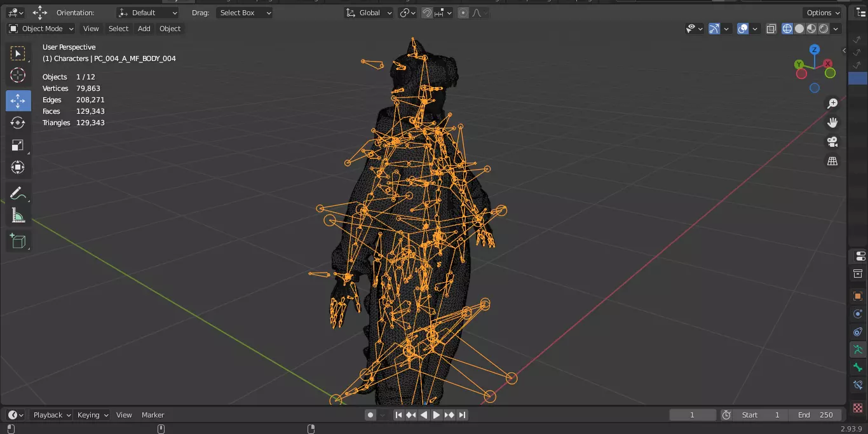Open the Object menu
The image size is (868, 434).
coord(170,29)
